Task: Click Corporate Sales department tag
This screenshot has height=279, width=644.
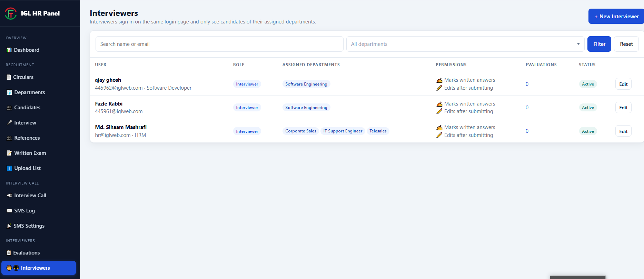Action: pos(301,131)
